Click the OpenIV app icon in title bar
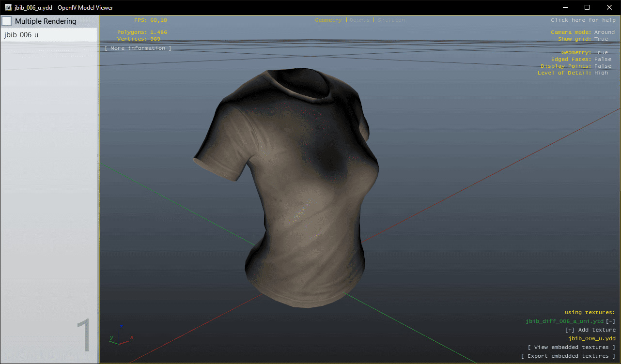621x364 pixels. coord(8,7)
